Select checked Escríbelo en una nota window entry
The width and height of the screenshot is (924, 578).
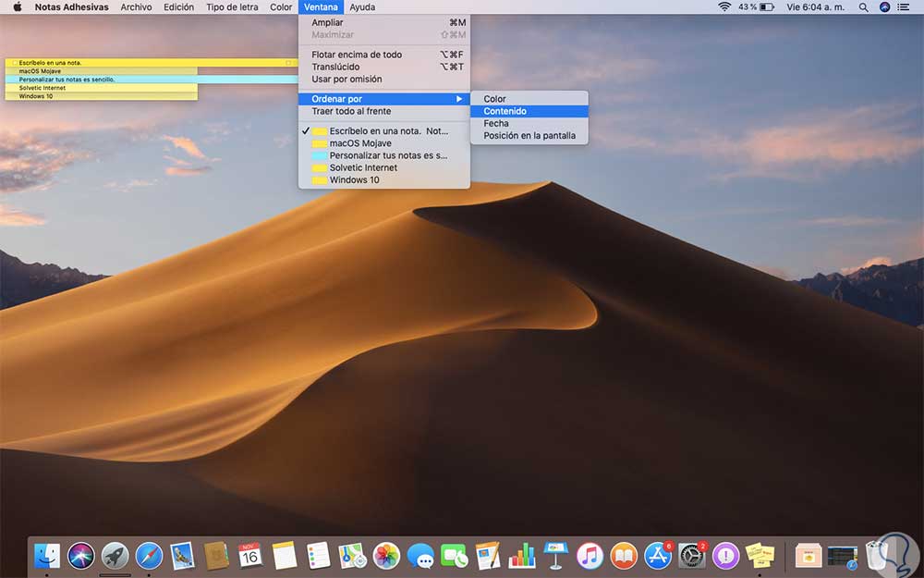[384, 131]
